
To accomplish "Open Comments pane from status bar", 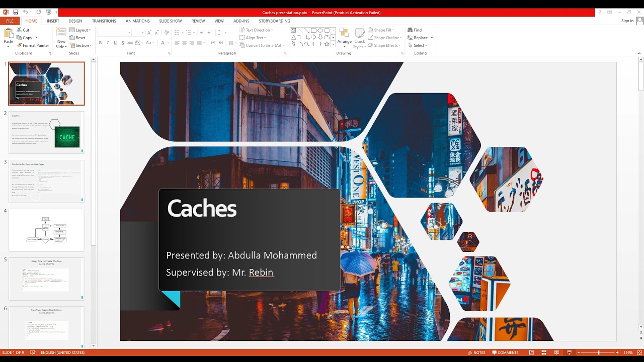I will tap(506, 352).
